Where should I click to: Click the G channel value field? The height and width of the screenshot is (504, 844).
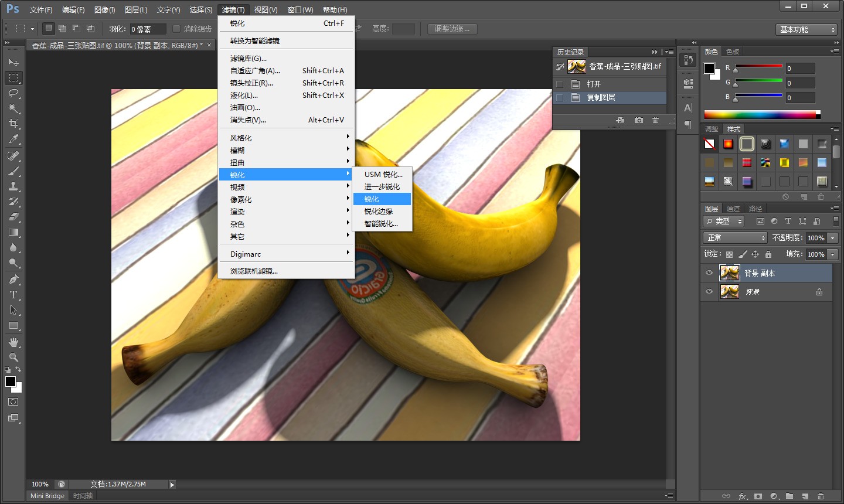pos(801,83)
